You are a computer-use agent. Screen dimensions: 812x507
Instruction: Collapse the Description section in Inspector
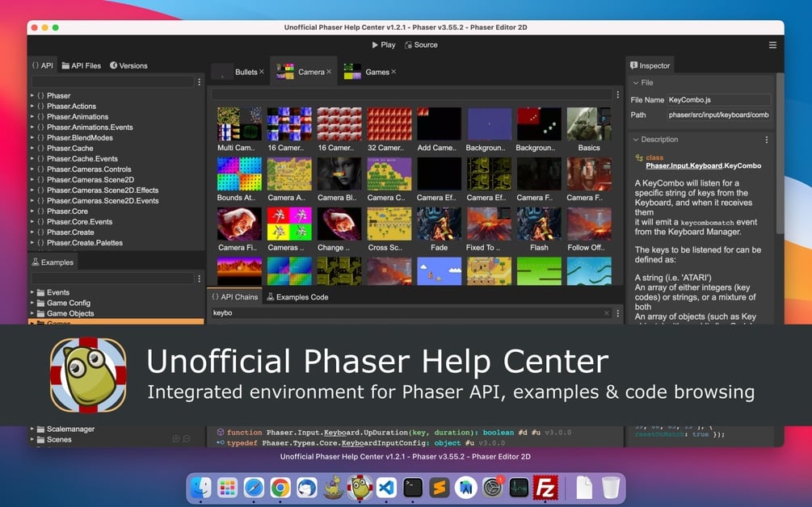(x=635, y=140)
